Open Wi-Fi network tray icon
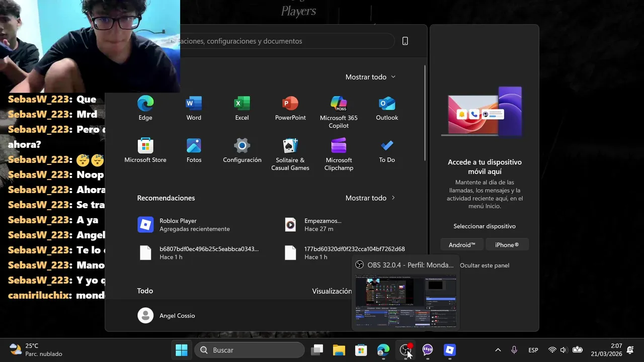The width and height of the screenshot is (644, 362). point(552,350)
